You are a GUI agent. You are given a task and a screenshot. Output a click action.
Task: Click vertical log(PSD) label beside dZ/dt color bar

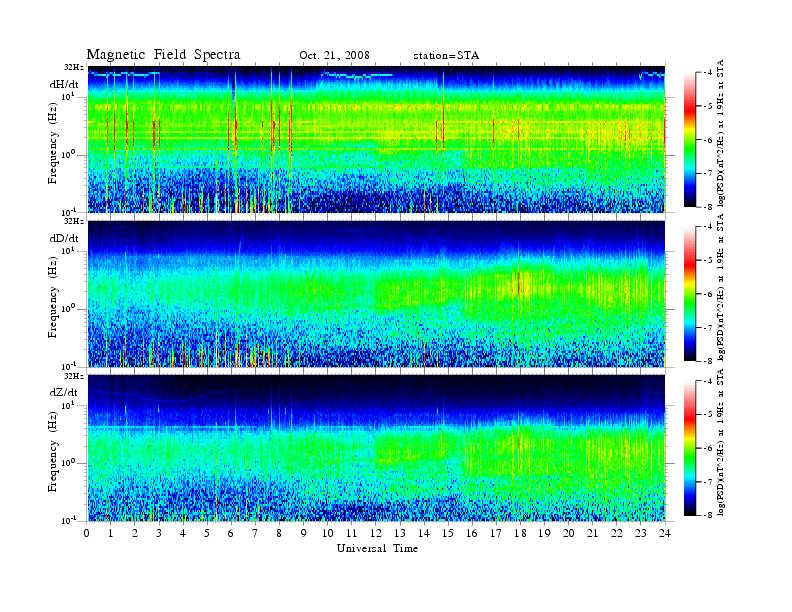tap(721, 442)
